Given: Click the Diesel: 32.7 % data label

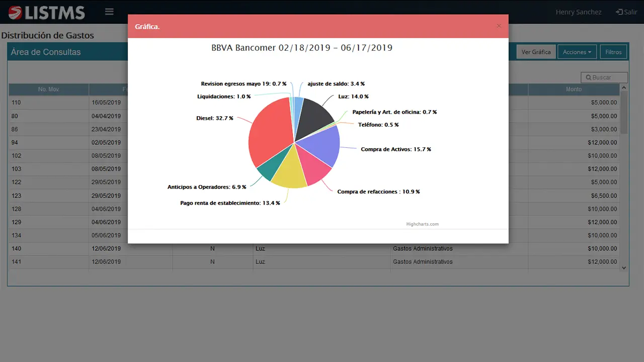Looking at the screenshot, I should [214, 118].
